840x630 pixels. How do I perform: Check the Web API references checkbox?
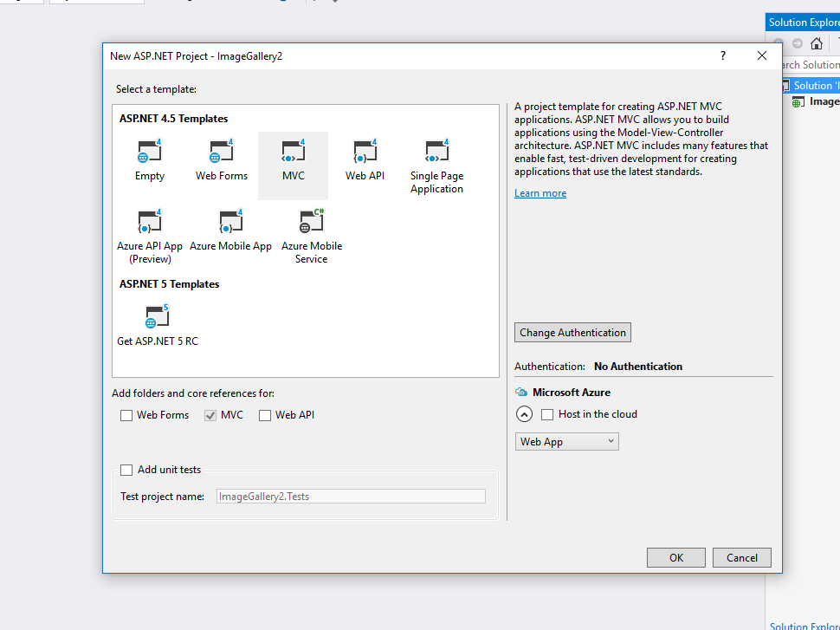click(265, 416)
